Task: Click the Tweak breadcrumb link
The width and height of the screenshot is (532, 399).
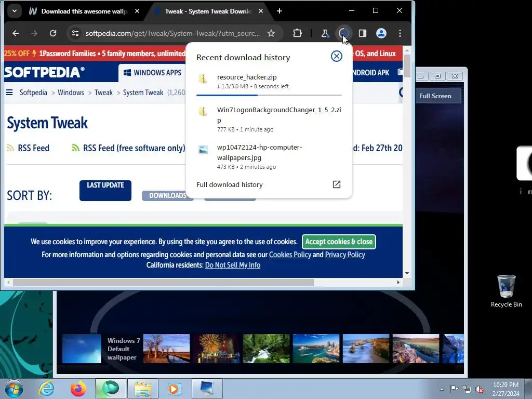Action: pyautogui.click(x=103, y=92)
